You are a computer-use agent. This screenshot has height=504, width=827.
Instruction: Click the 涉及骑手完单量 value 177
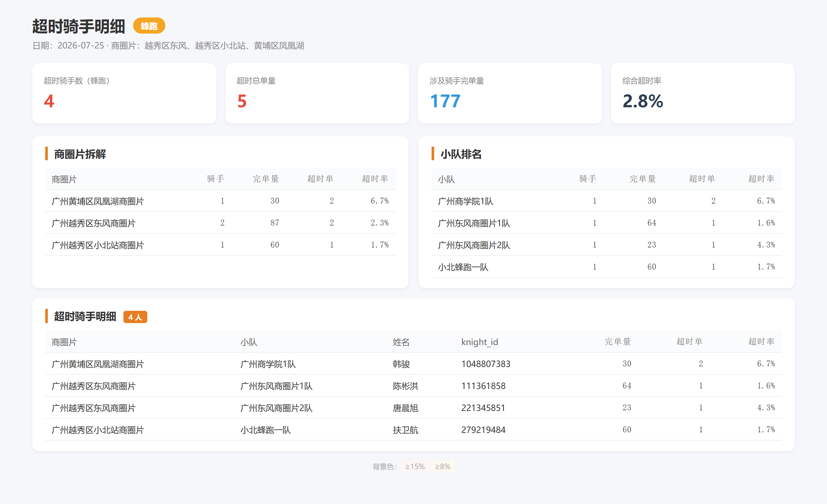pyautogui.click(x=445, y=101)
